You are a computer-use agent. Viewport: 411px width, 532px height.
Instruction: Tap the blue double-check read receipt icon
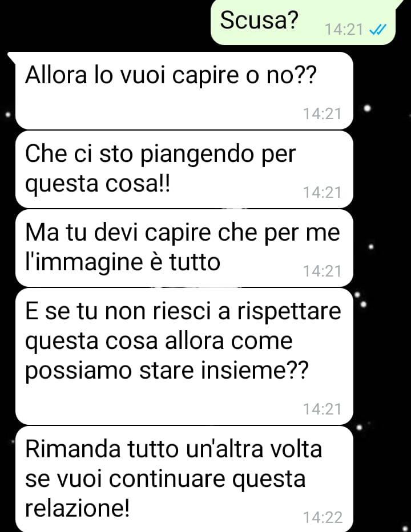378,30
